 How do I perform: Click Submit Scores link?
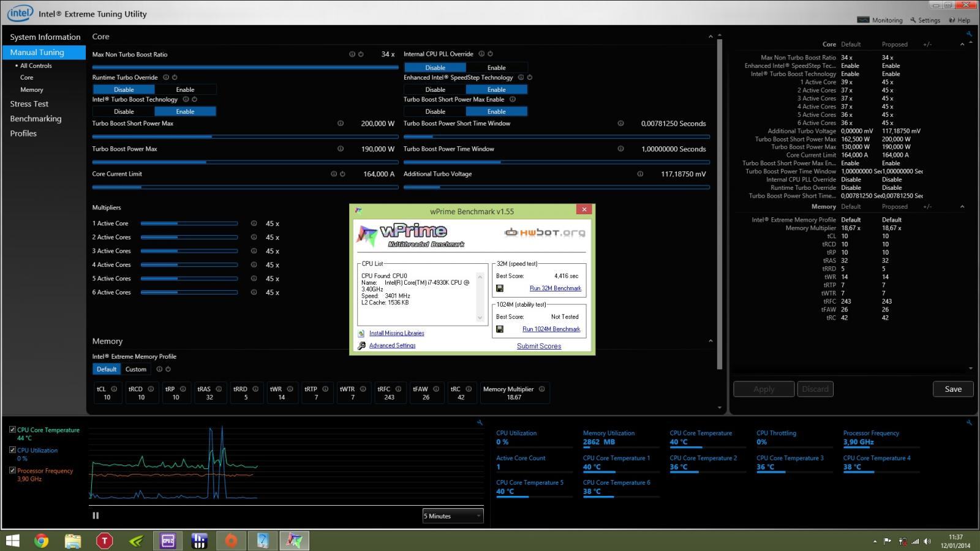pyautogui.click(x=539, y=346)
